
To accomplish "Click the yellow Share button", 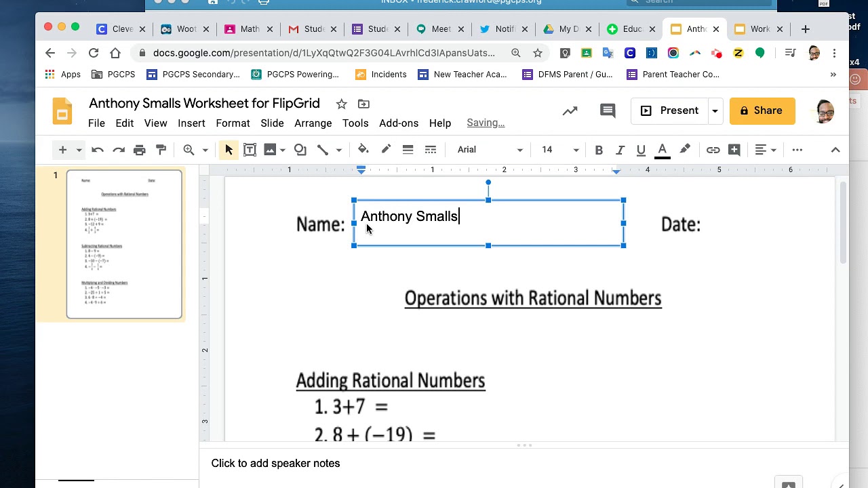I will coord(762,110).
